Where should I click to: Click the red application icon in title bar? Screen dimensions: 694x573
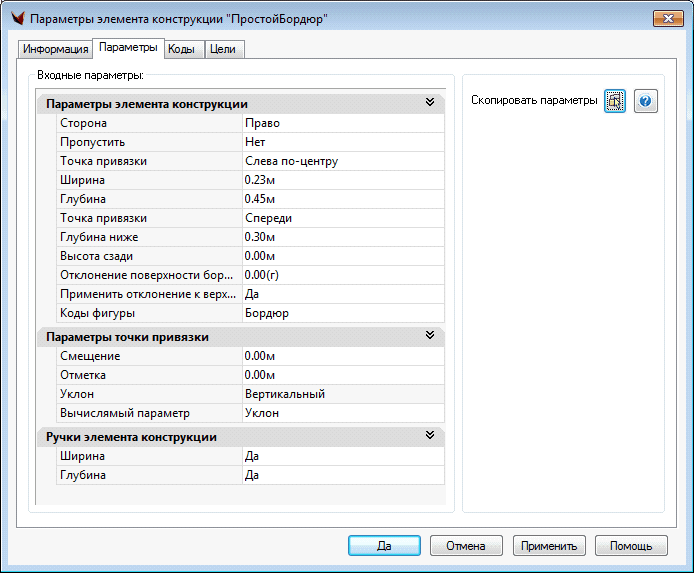[x=15, y=19]
